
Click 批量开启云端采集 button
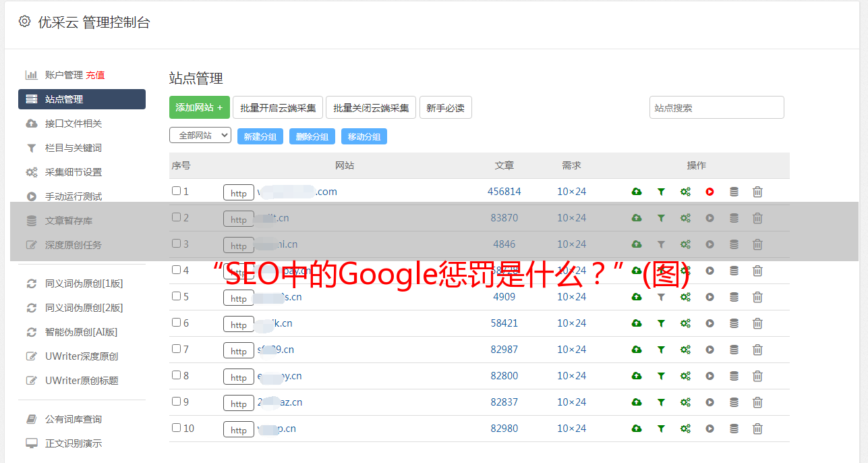[x=278, y=107]
